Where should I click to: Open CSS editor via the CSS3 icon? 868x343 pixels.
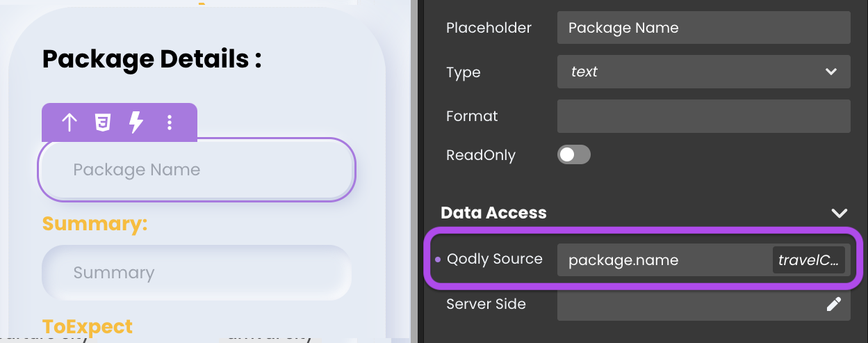103,123
